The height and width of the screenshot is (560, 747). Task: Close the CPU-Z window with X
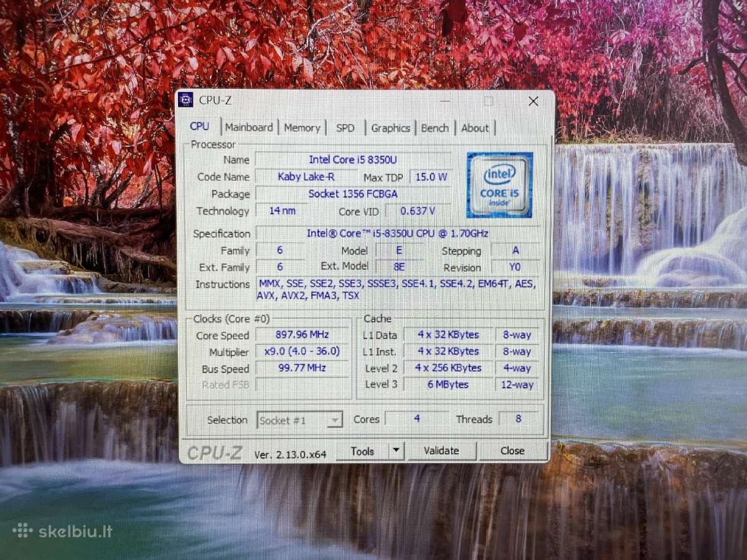point(533,101)
